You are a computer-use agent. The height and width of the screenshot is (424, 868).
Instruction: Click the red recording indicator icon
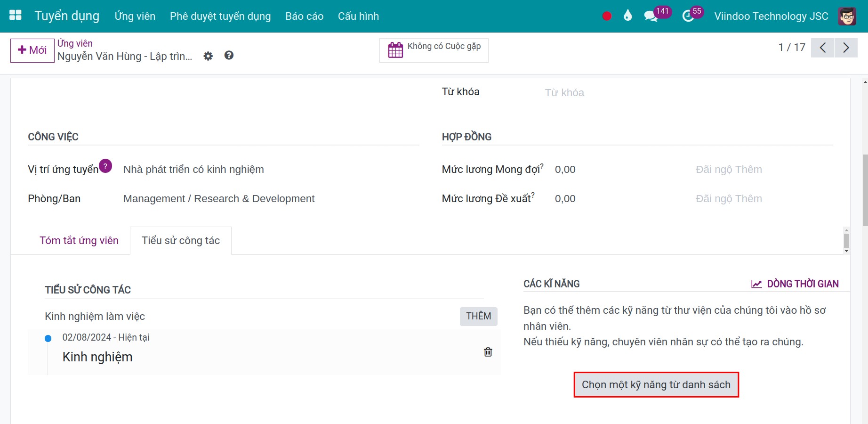(607, 16)
